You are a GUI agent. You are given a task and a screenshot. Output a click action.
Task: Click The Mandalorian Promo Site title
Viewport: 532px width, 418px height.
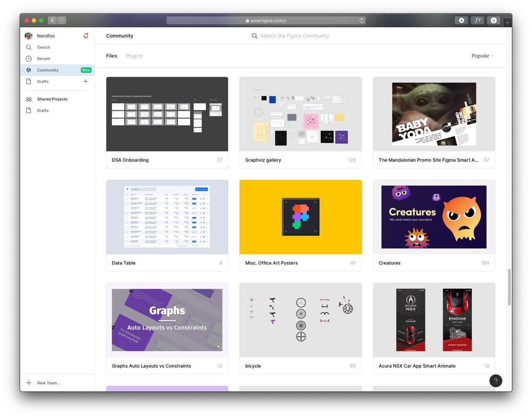429,160
